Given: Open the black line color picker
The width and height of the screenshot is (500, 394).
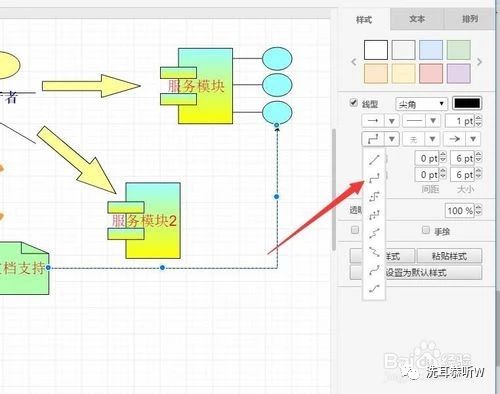Looking at the screenshot, I should [467, 104].
